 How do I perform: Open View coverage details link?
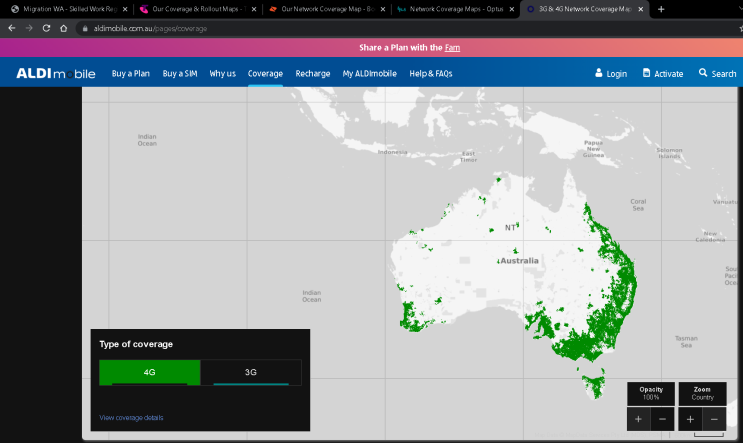pyautogui.click(x=131, y=417)
